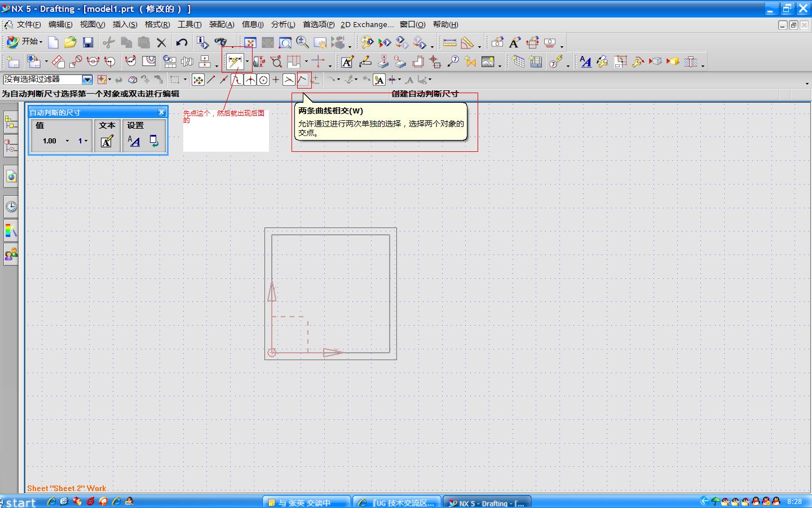
Task: Toggle the Mid Point snap option
Action: (x=224, y=80)
